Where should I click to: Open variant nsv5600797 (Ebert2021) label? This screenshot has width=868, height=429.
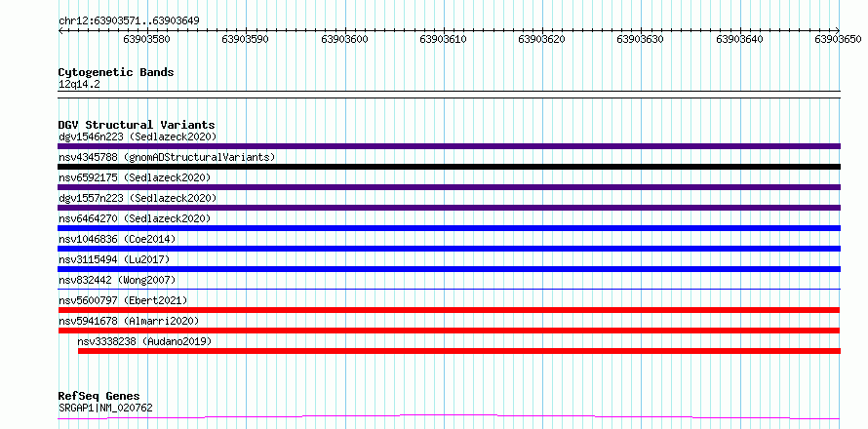(x=123, y=300)
